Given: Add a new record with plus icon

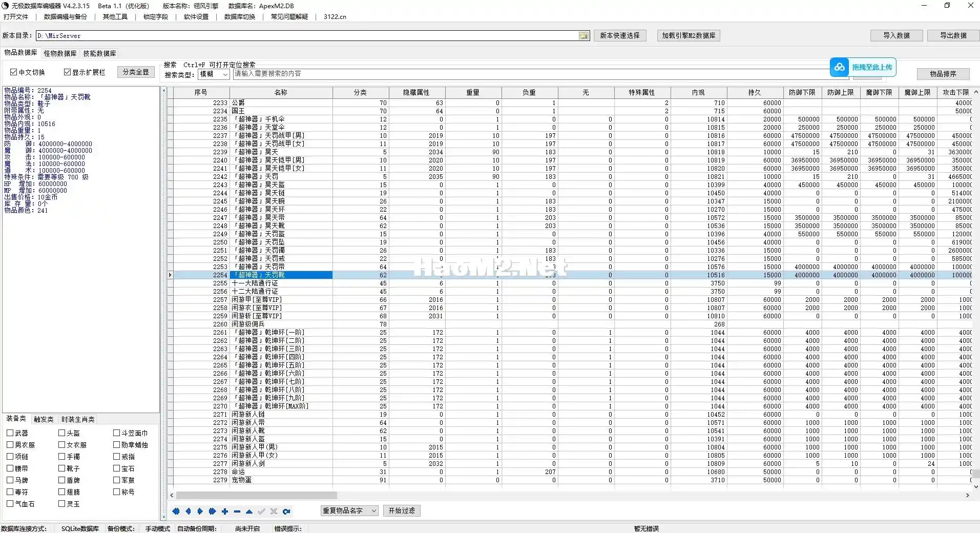Looking at the screenshot, I should [224, 511].
